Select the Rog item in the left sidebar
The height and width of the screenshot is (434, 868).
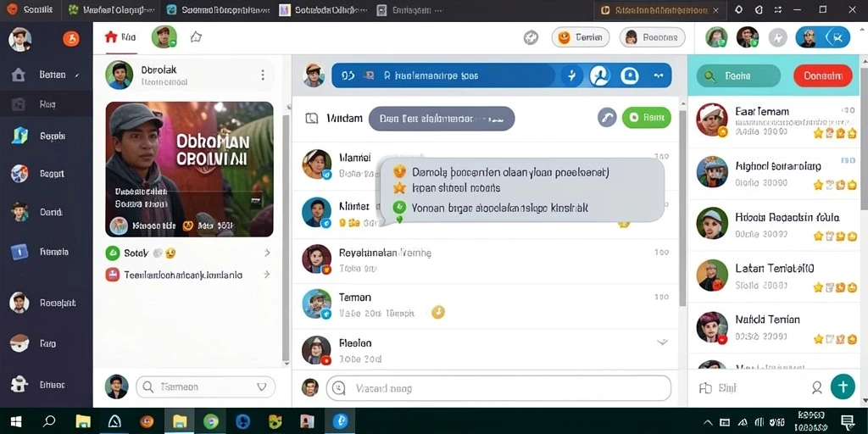pos(47,104)
